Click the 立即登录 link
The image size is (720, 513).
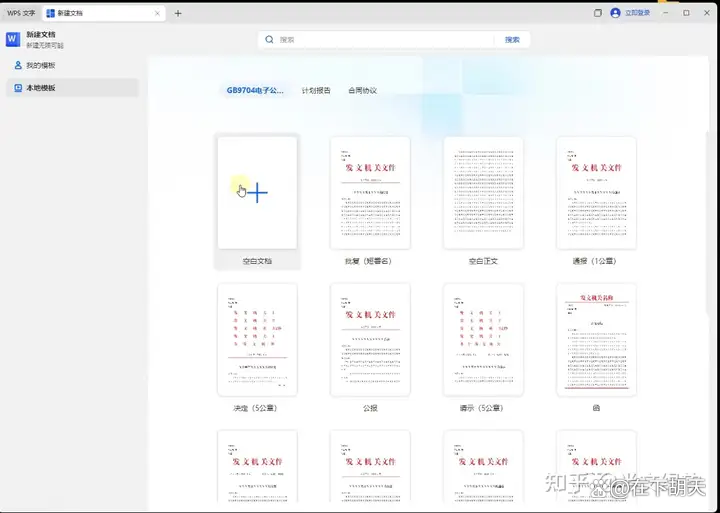click(x=637, y=13)
